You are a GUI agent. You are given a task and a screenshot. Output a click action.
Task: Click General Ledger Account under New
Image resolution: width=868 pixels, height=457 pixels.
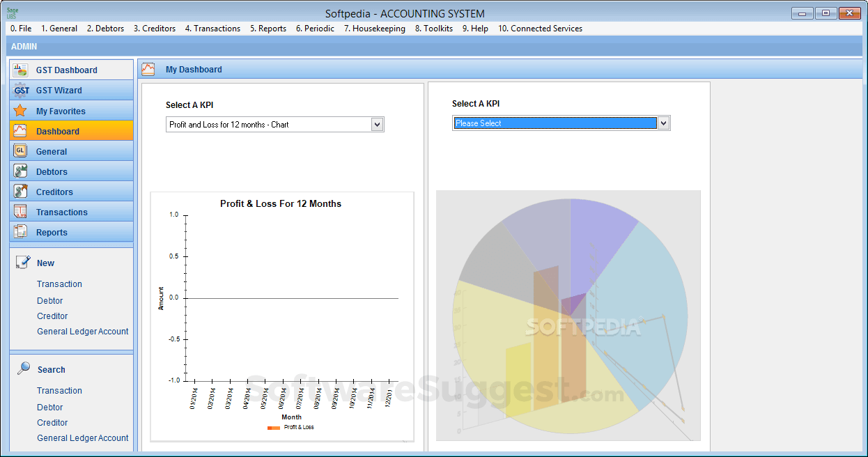(x=82, y=332)
